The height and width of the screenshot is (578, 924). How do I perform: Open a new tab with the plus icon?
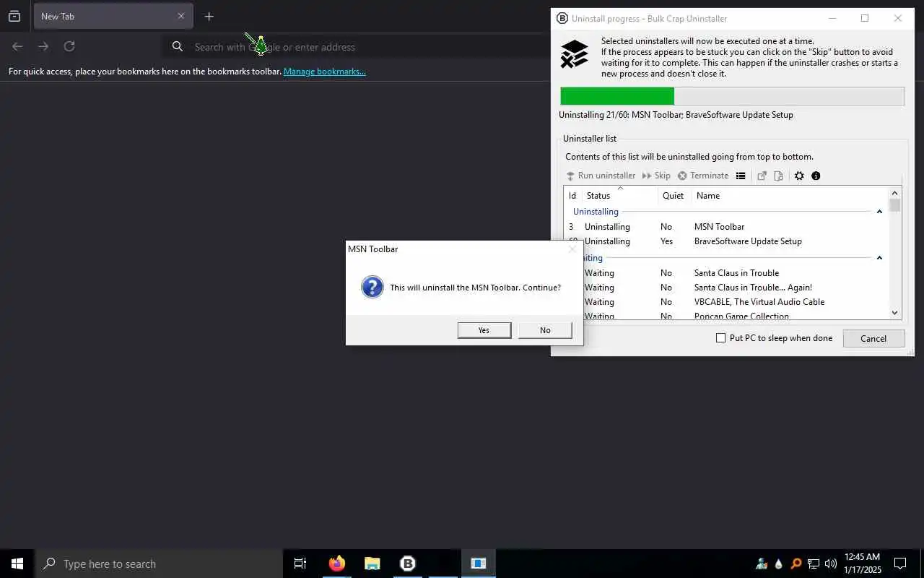(209, 16)
